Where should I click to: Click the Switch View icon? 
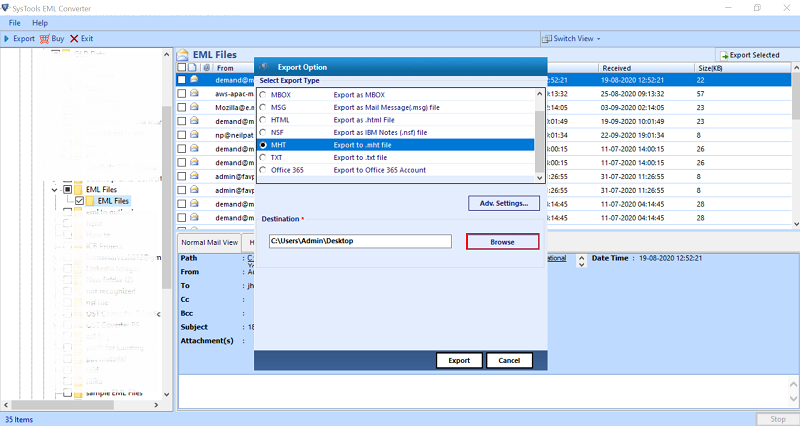[x=547, y=39]
